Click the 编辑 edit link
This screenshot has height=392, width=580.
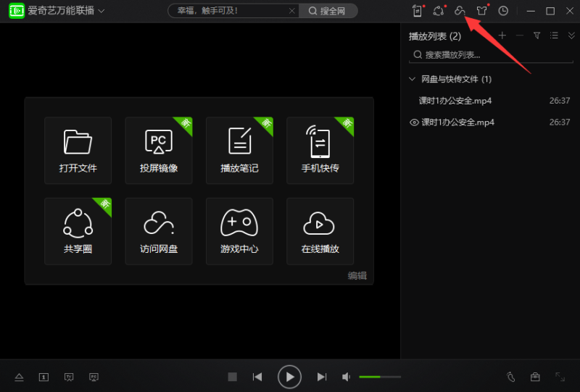(x=357, y=275)
